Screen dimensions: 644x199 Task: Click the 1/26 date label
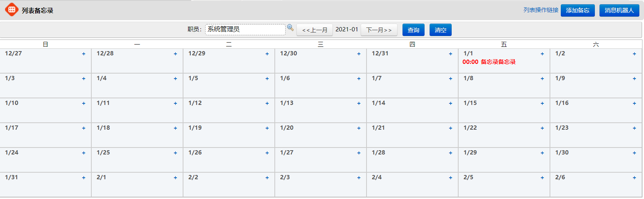[195, 153]
